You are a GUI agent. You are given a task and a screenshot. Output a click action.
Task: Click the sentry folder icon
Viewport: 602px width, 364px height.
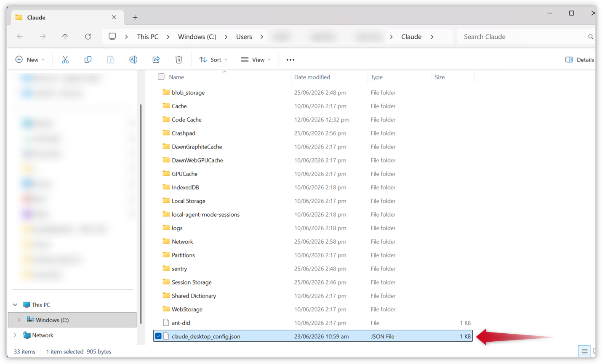point(166,268)
